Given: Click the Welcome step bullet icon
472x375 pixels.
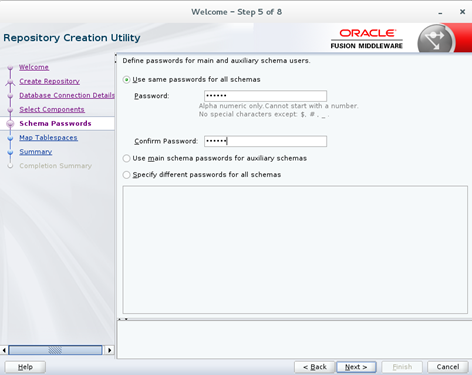Looking at the screenshot, I should [10, 68].
